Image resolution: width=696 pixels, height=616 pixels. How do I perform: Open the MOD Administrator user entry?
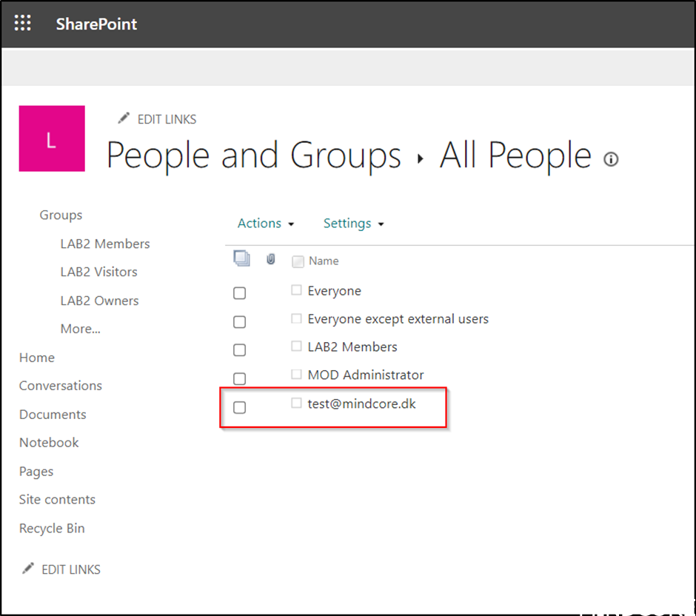[366, 375]
